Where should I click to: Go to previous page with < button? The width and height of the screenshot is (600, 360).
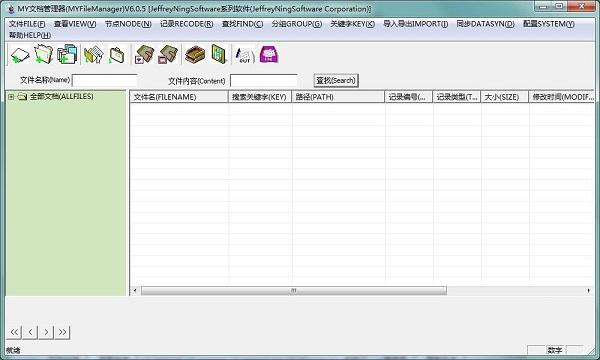click(30, 332)
